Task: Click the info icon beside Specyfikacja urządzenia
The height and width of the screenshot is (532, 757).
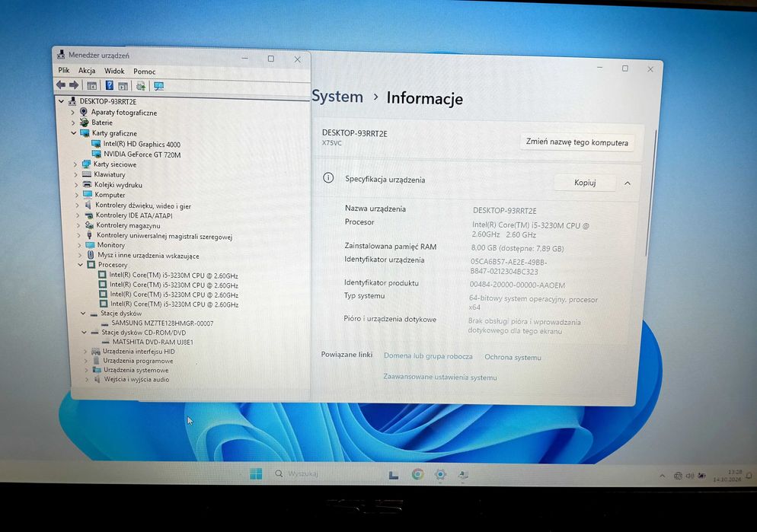Action: coord(328,178)
